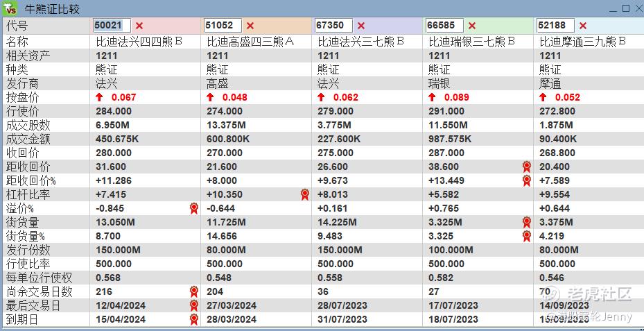Screen dimensions: 644x331
Task: Click the ribbon badge beside 3.325 outstanding percent
Action: (527, 236)
